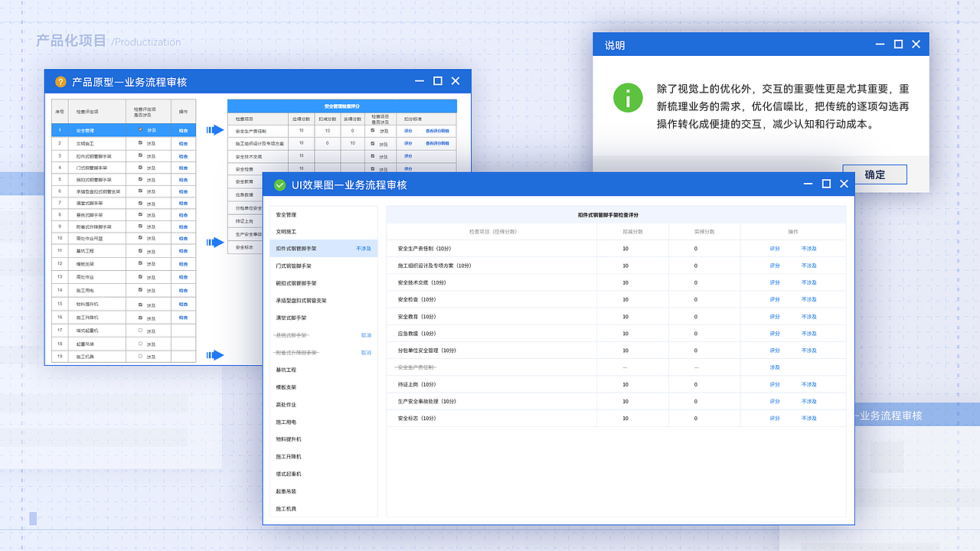
Task: Select 基坑工程 in the UI效果图 sidebar
Action: coord(286,370)
